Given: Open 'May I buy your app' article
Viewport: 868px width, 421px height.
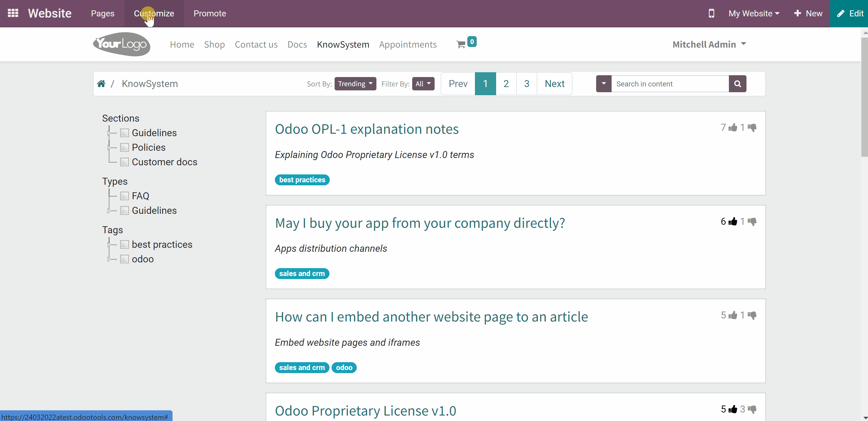Looking at the screenshot, I should [420, 223].
